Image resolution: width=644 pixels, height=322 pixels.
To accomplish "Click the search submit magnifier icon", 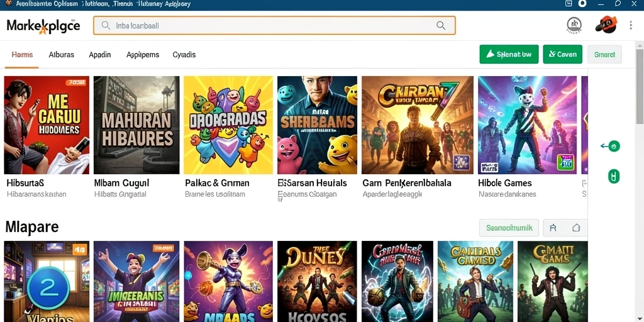I will coord(441,25).
